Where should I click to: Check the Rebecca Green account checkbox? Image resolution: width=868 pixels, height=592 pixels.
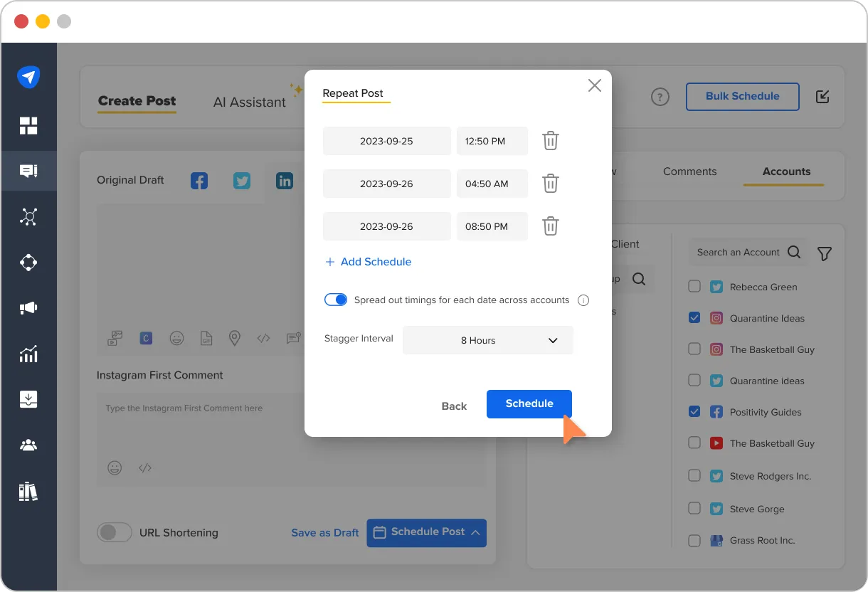click(694, 287)
